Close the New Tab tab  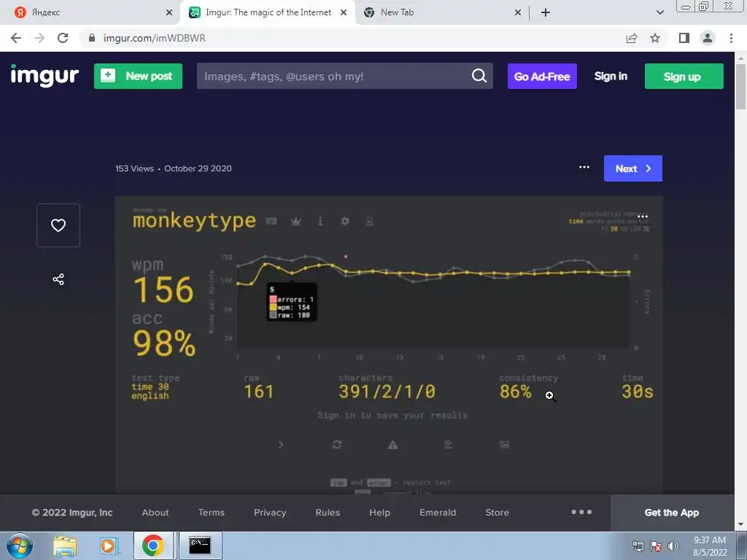(518, 13)
